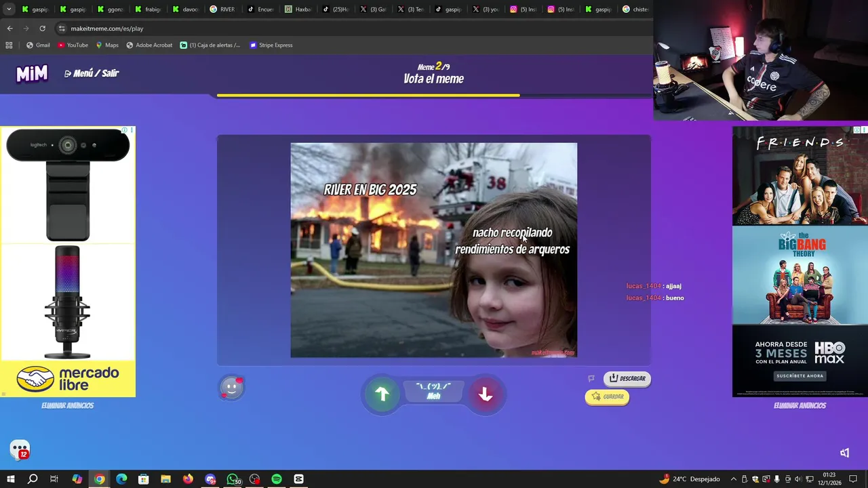The height and width of the screenshot is (488, 868).
Task: Open File Explorer from taskbar
Action: (165, 479)
